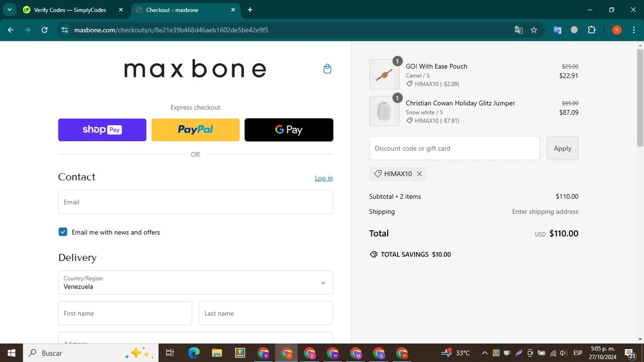644x362 pixels.
Task: Click the $22.91 pouch price
Action: point(568,76)
